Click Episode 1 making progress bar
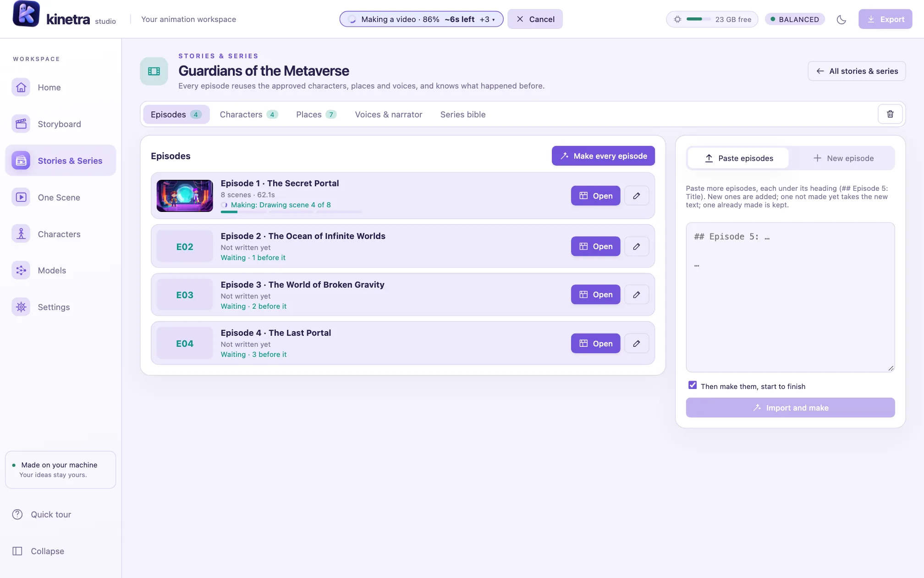 click(x=291, y=212)
